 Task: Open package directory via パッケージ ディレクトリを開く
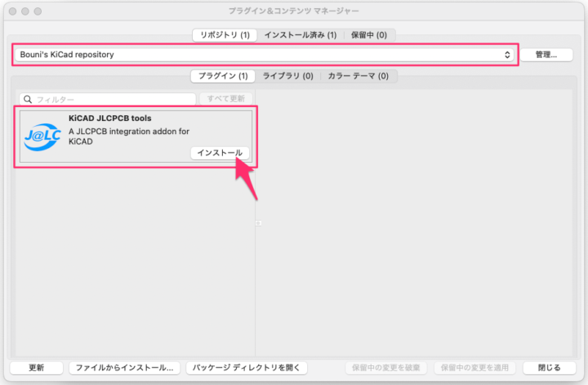tap(247, 368)
